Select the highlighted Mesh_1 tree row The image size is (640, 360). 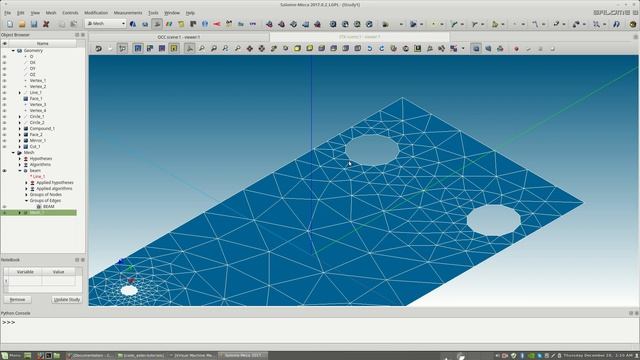39,213
